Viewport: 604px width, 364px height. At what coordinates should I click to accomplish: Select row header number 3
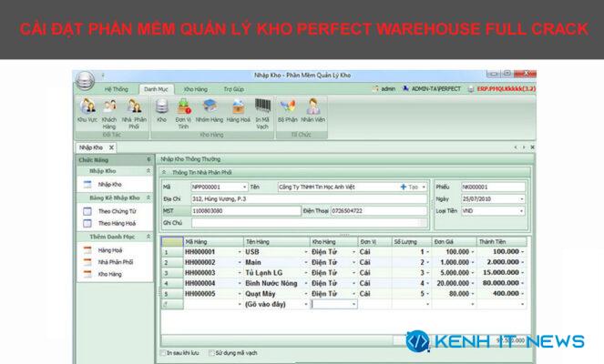click(x=172, y=273)
